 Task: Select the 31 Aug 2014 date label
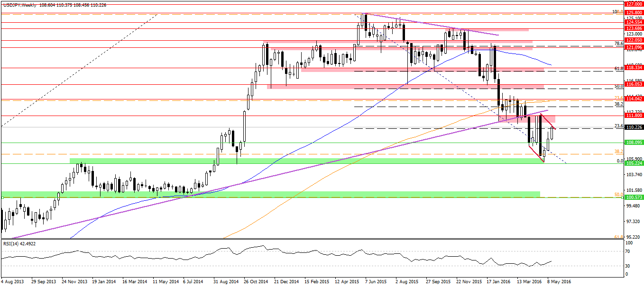[225, 281]
